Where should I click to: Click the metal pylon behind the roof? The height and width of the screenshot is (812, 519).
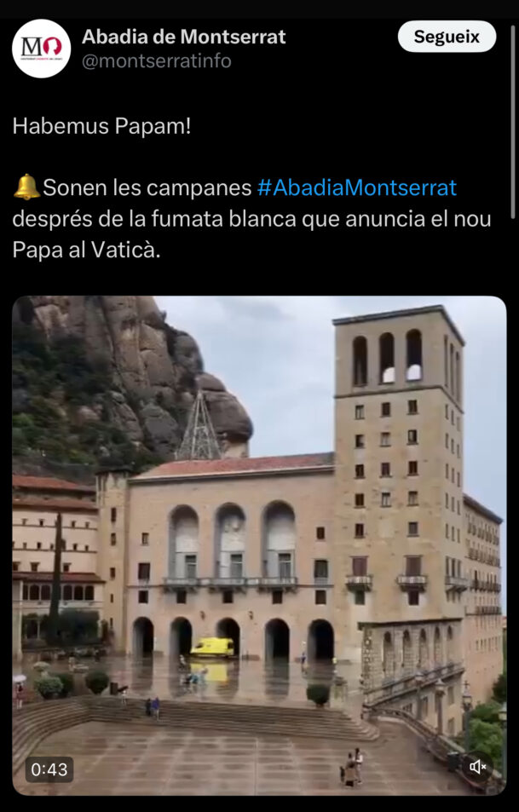pos(199,426)
